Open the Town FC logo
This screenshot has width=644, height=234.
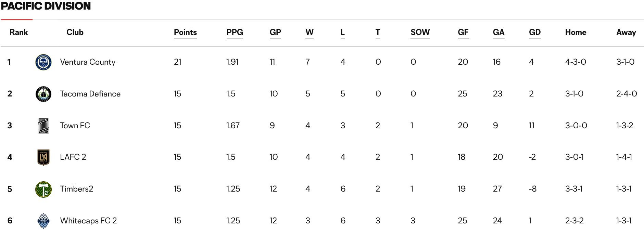[x=43, y=126]
